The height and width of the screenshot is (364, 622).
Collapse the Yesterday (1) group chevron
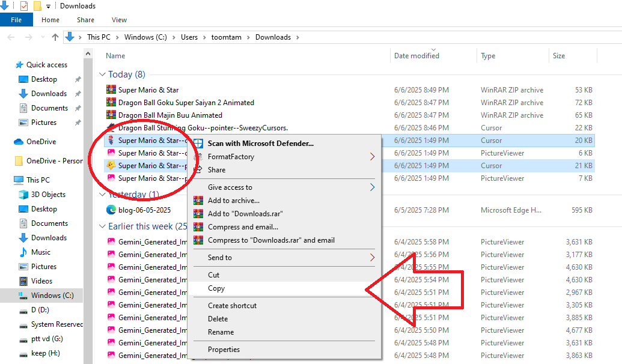coord(102,194)
